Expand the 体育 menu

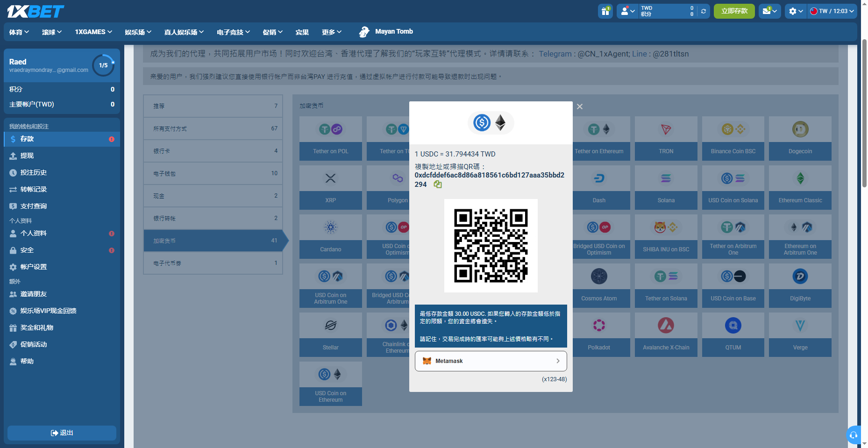[19, 32]
